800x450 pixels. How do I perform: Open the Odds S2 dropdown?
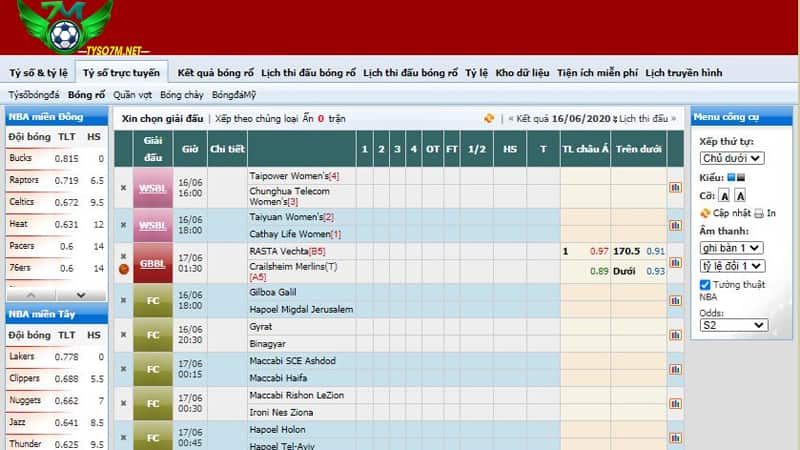pos(734,325)
